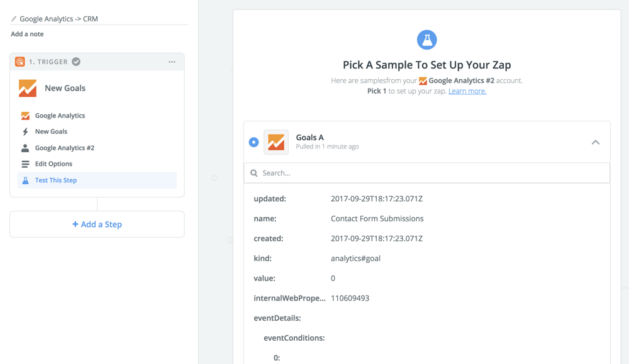
Task: Click the magnifier icon in the search field
Action: pos(254,173)
